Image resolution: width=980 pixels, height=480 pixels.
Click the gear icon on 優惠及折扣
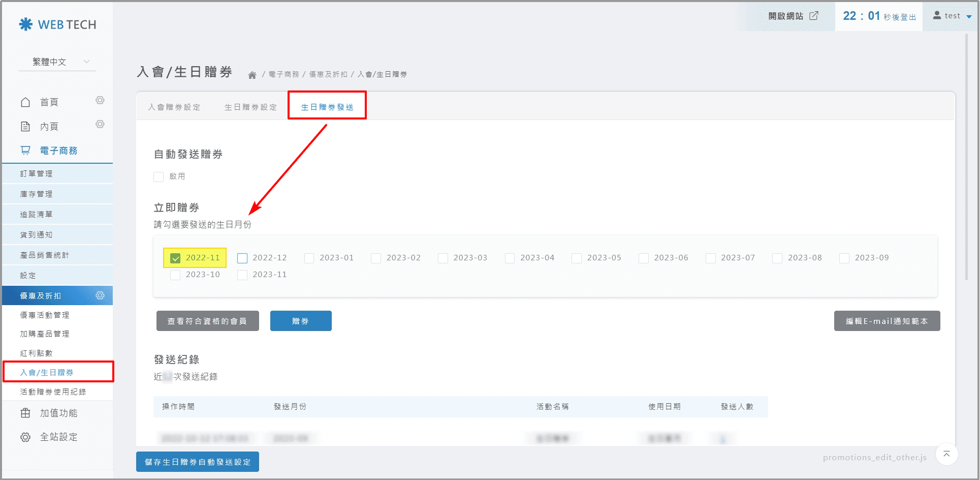(x=100, y=295)
